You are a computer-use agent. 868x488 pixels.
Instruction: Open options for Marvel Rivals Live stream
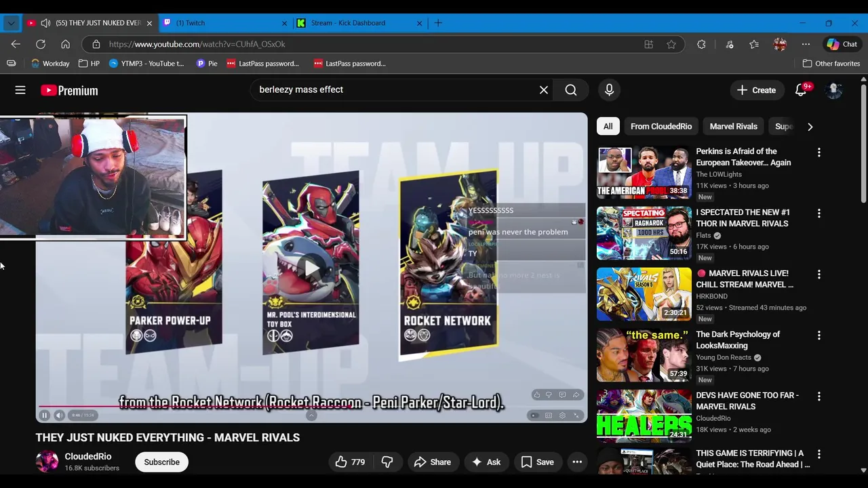point(818,274)
